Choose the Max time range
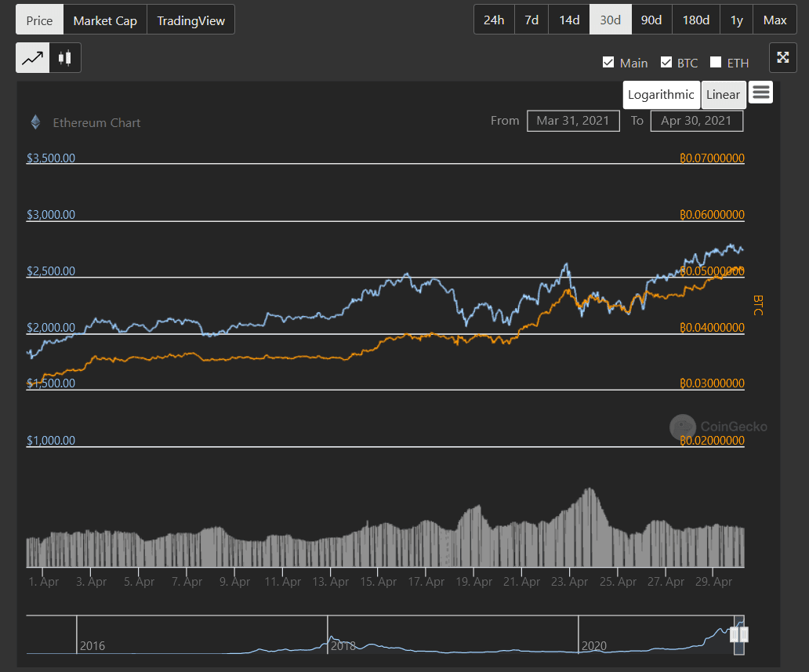The width and height of the screenshot is (809, 672). [775, 20]
